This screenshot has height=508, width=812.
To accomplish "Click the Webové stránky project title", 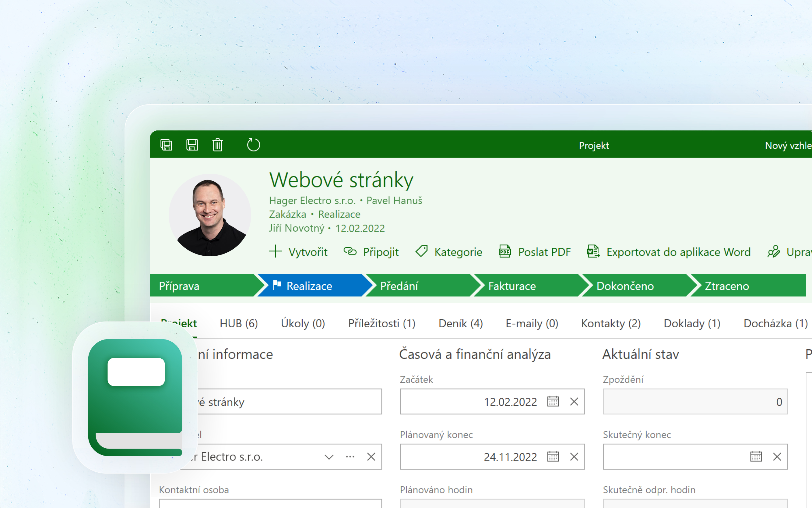I will click(341, 180).
